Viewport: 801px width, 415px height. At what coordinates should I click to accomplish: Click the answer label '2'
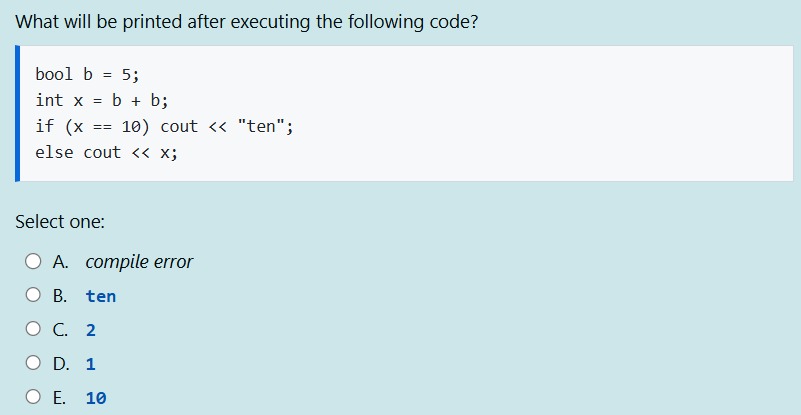click(91, 330)
